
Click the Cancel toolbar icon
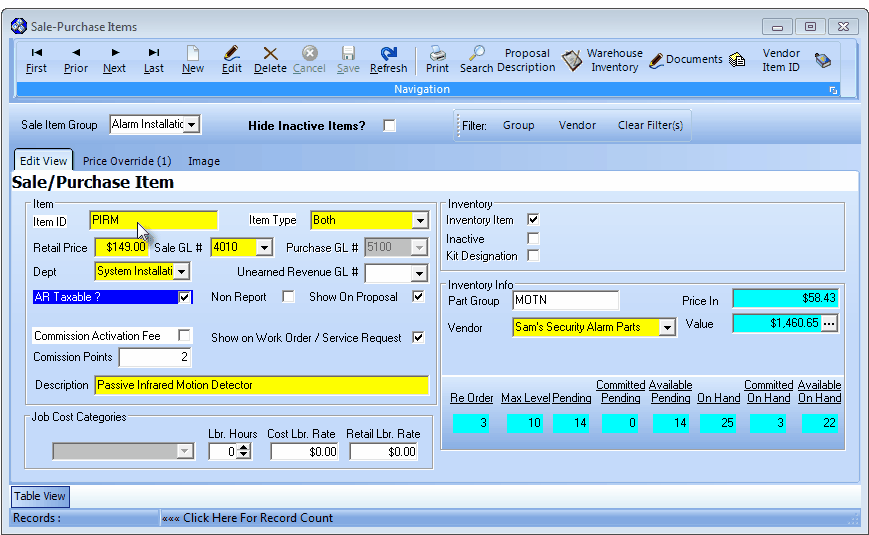(309, 53)
